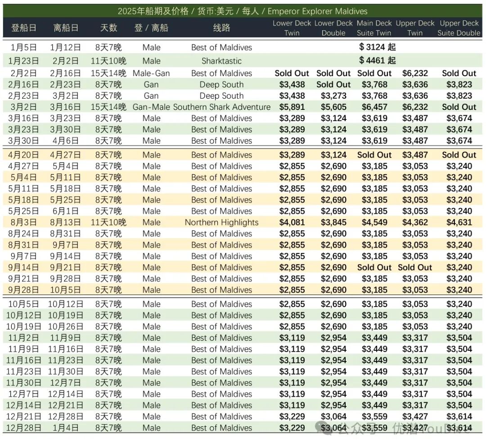Screen dimensions: 486x448
Task: Click departure date '8月13日'
Action: 65,222
